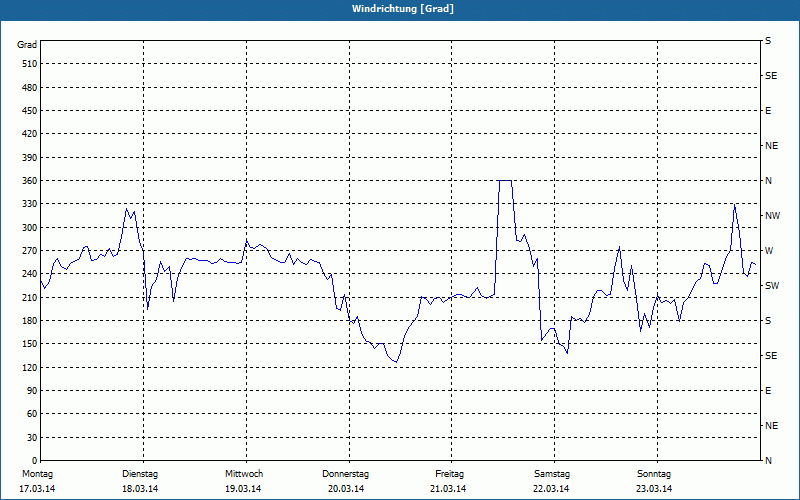Select the 'Dienstag' day label
The height and width of the screenshot is (500, 800).
[140, 474]
